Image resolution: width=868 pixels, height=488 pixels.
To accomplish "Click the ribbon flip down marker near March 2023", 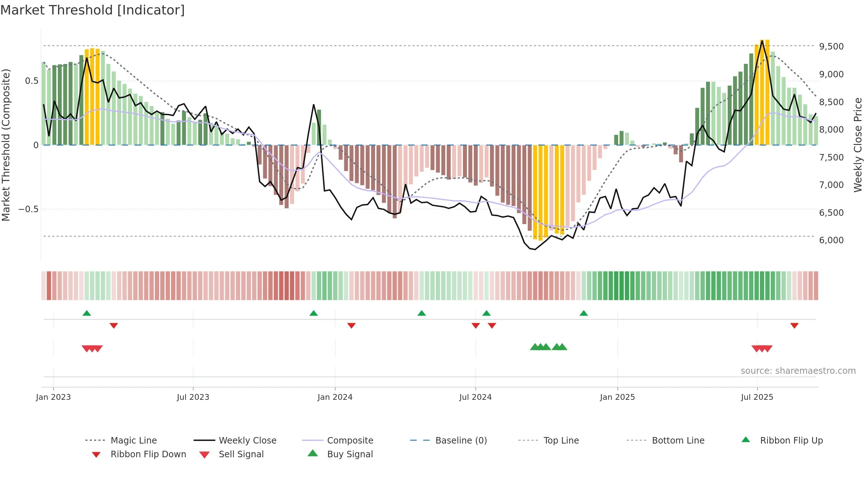I will (x=114, y=326).
